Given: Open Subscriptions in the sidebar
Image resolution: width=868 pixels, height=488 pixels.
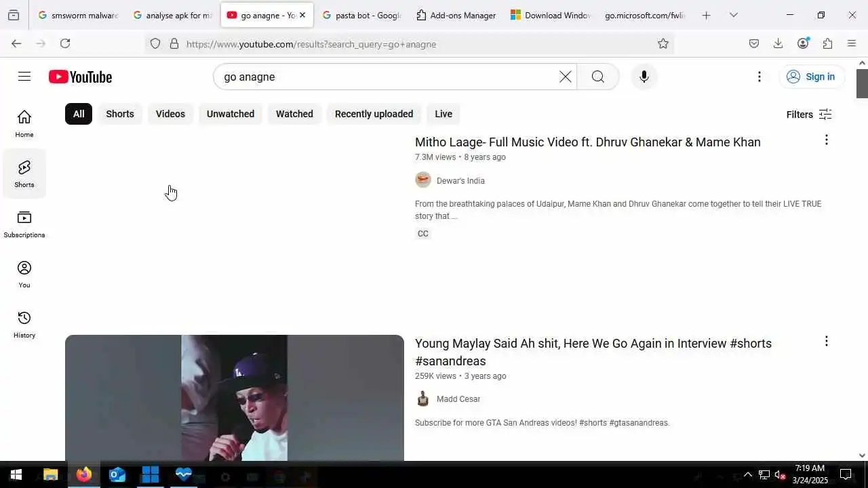Looking at the screenshot, I should tap(24, 224).
